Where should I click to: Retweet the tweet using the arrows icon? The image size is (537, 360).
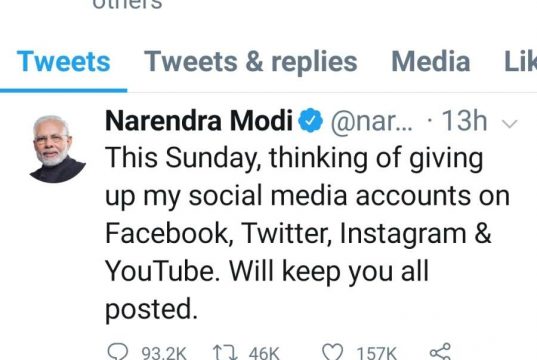[225, 352]
